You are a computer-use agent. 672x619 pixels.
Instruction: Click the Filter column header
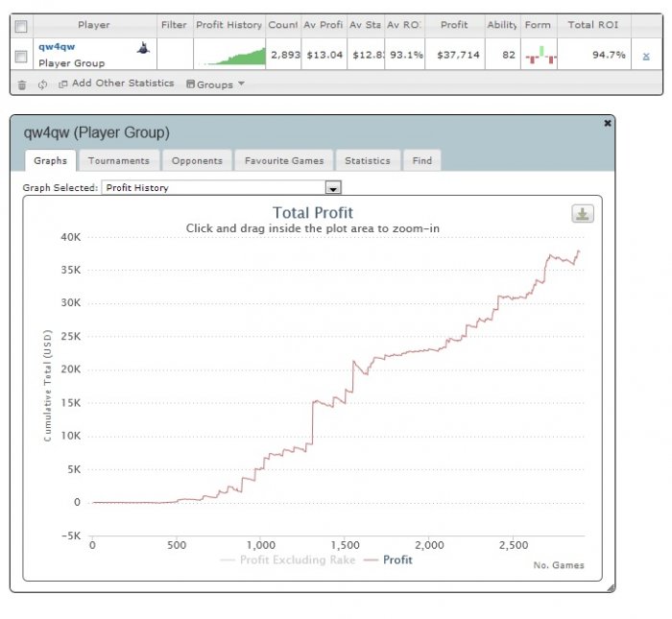tap(175, 25)
